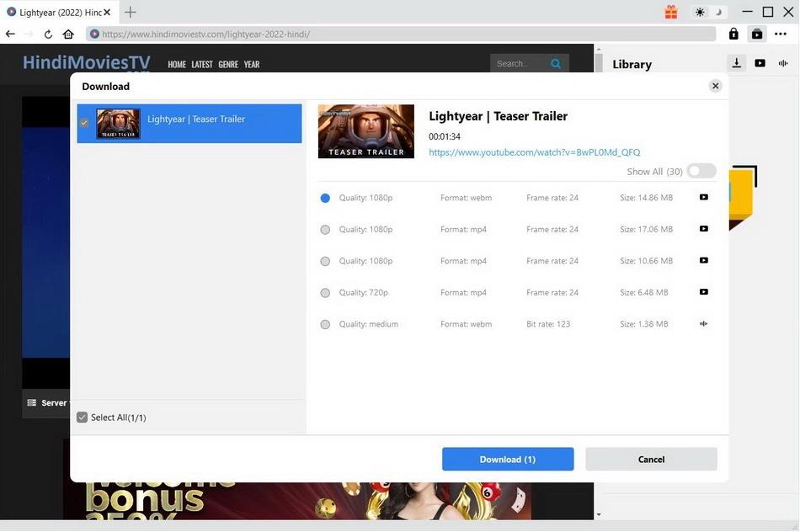Screen dimensions: 800x532
Task: Switch to light mode with the sun icon
Action: [700, 12]
